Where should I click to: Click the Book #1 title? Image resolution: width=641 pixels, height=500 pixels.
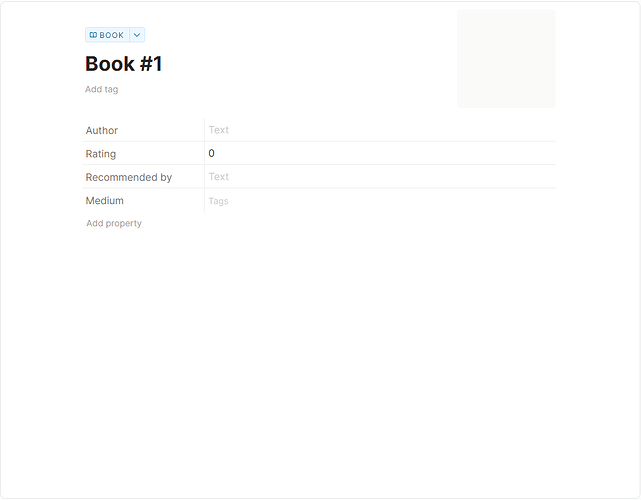click(x=123, y=64)
